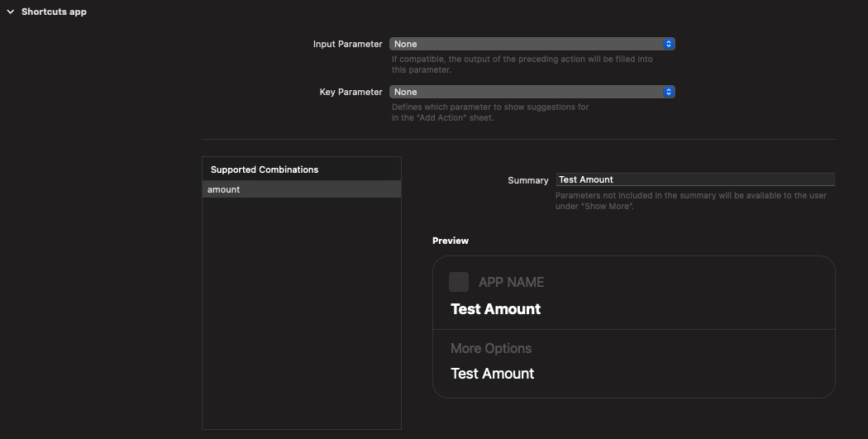Collapse the Shortcuts app section chevron
Screen dimensions: 868x439
coord(11,12)
